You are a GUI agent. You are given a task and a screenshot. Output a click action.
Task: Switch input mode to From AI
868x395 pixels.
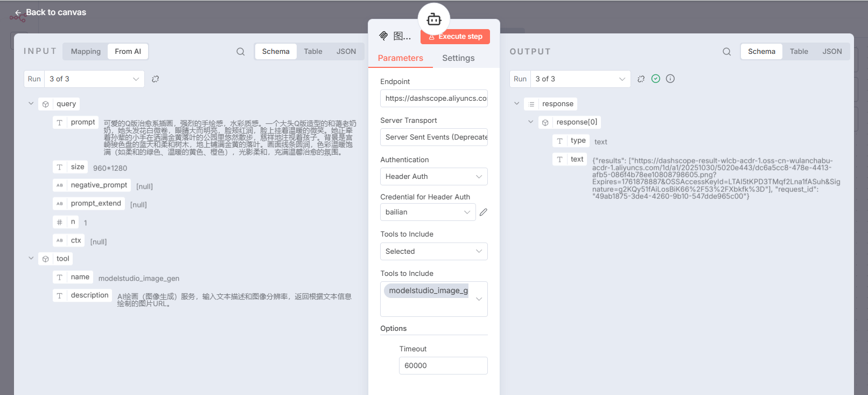click(128, 52)
